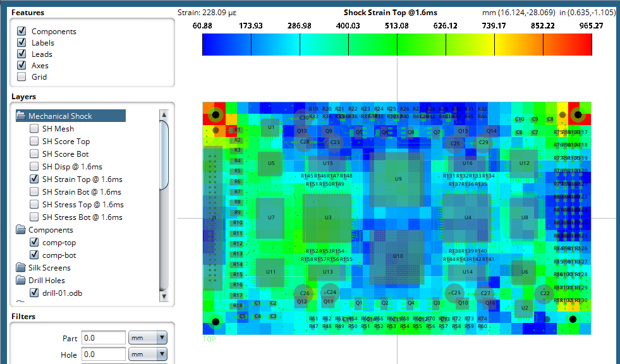Click component U6 on the board
The image size is (620, 364).
coord(525,272)
